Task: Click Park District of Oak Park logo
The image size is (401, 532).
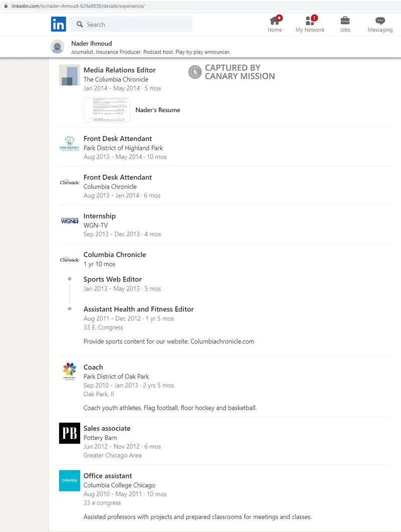Action: 70,371
